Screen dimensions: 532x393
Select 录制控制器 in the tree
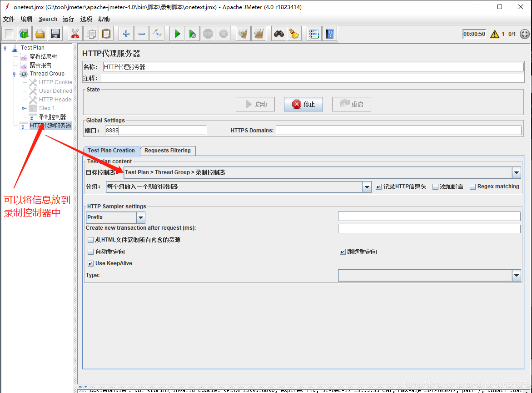tap(52, 117)
